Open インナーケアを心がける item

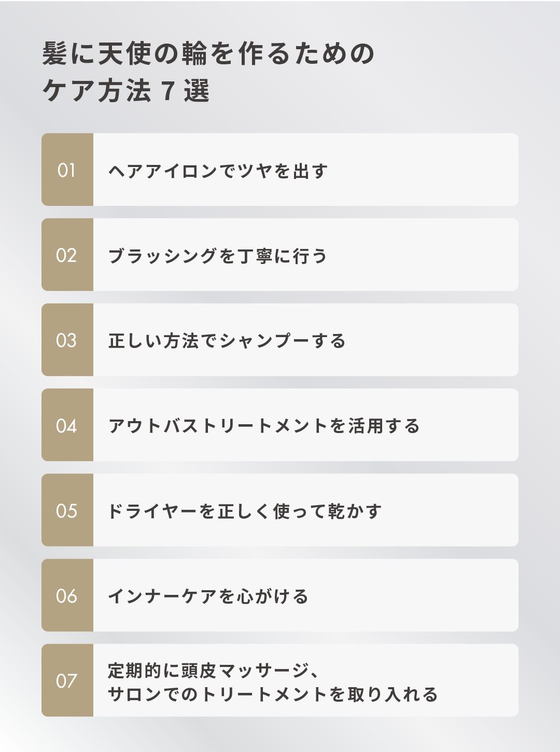pyautogui.click(x=280, y=595)
